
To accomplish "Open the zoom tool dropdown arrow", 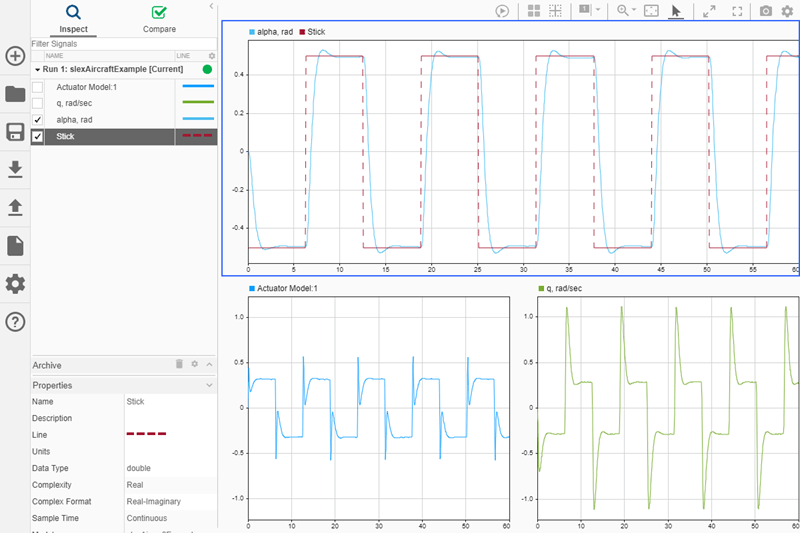I will point(636,11).
